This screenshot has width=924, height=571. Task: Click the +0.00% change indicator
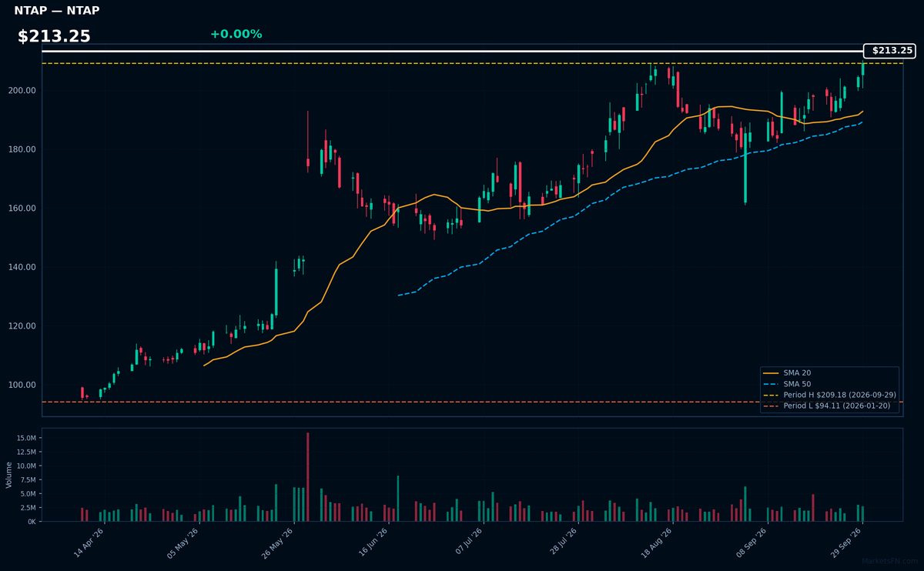click(x=236, y=34)
